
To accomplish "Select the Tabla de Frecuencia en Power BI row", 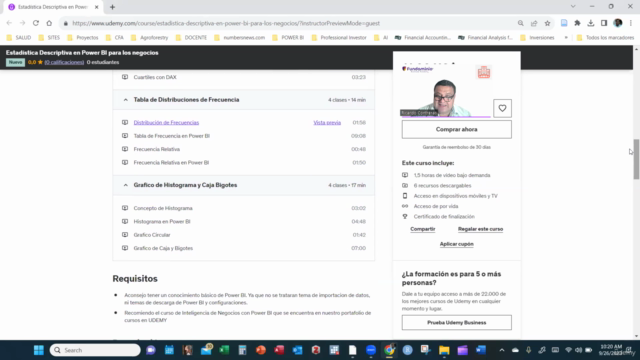I will [244, 136].
